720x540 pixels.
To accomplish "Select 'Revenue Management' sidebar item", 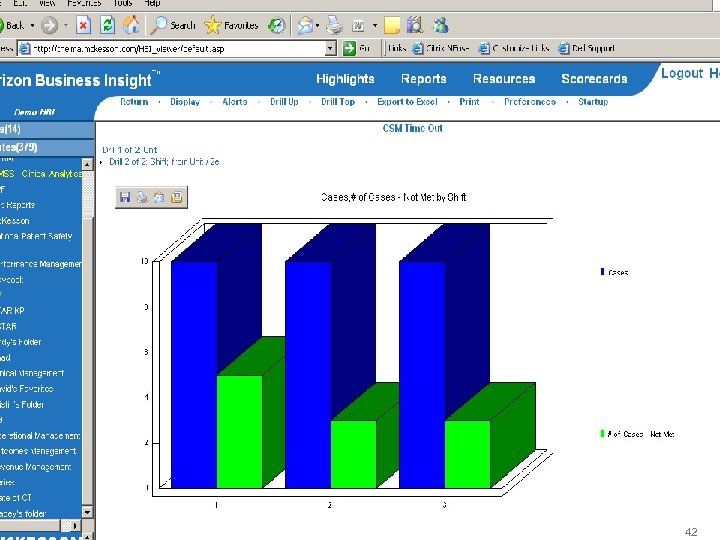I will pos(36,467).
